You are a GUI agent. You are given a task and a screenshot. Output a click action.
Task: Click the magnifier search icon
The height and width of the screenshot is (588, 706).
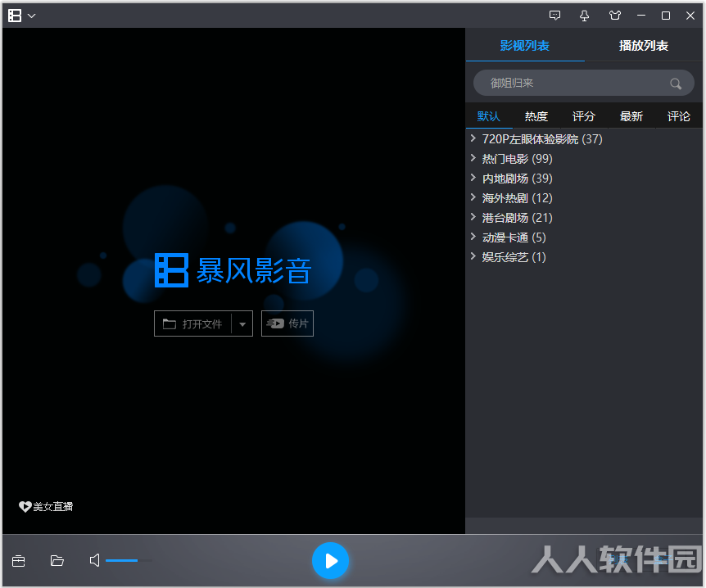pos(676,84)
